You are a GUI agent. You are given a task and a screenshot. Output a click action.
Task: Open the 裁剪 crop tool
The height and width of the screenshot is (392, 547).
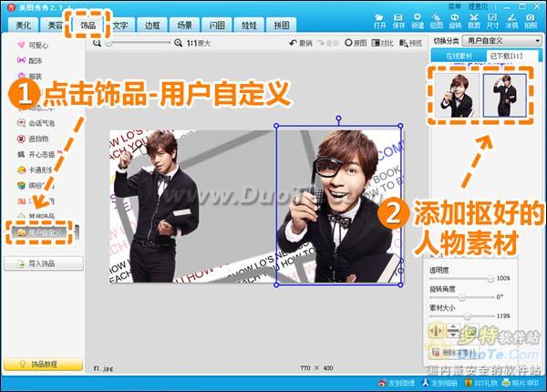474,21
